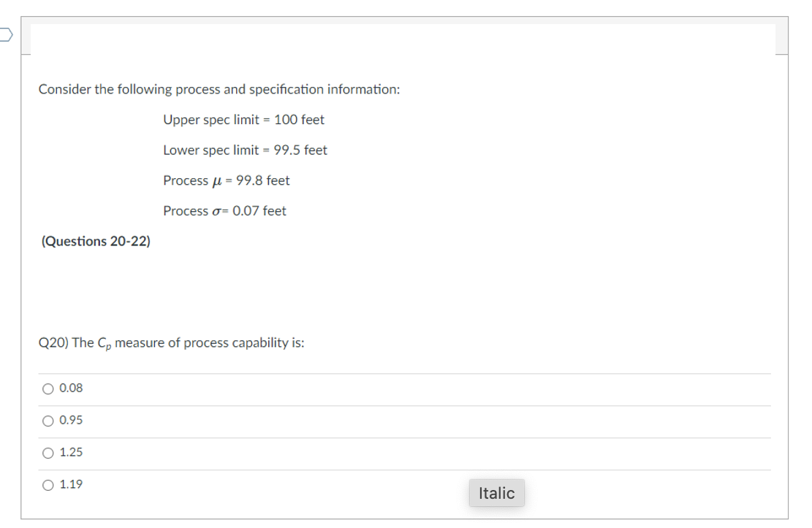Expand the left sidebar chevron
Viewport: 812px width, 528px height.
3,35
